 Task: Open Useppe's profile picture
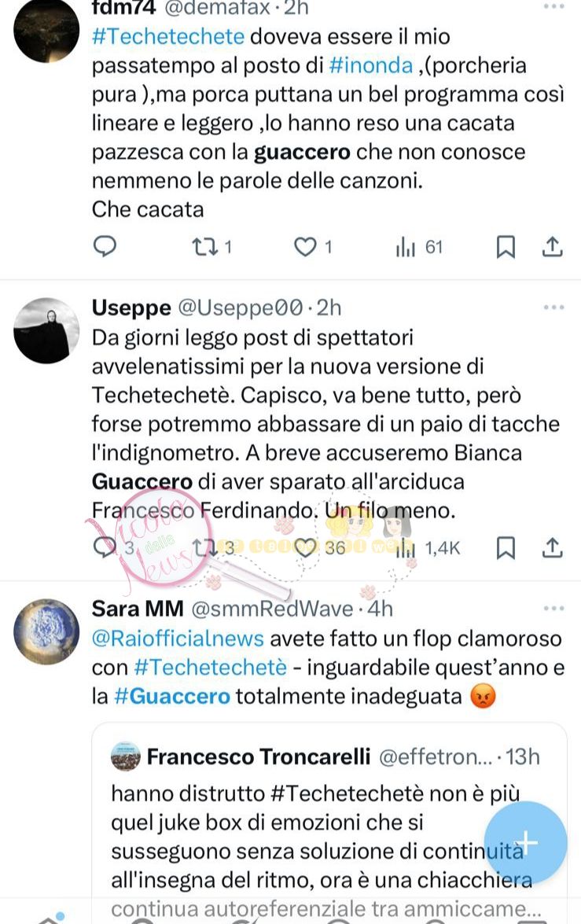click(x=46, y=330)
